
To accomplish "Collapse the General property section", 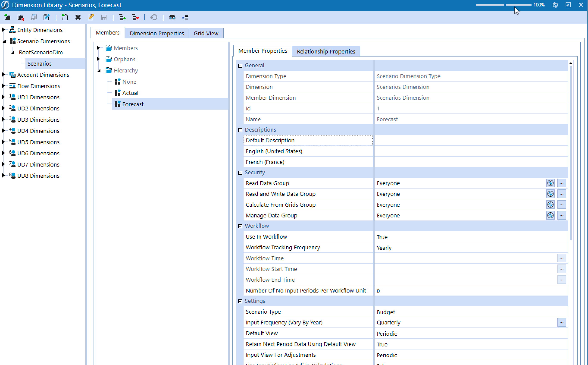I will click(x=240, y=66).
